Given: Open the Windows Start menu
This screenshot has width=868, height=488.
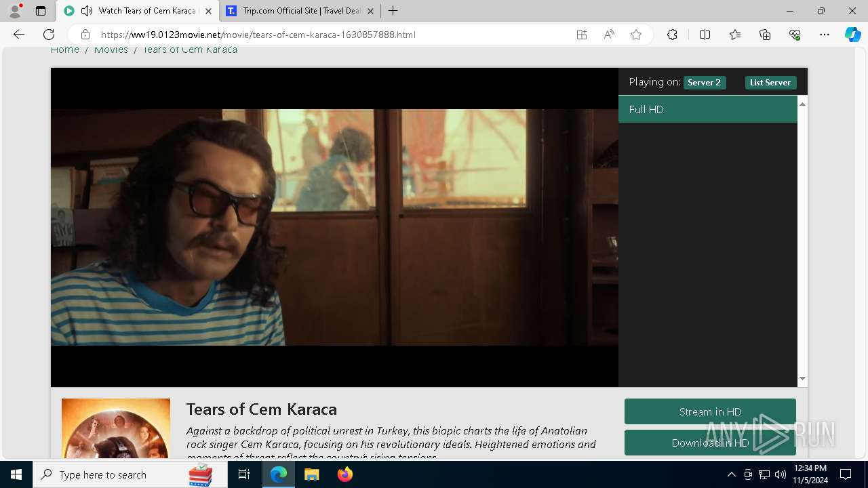Looking at the screenshot, I should click(16, 474).
